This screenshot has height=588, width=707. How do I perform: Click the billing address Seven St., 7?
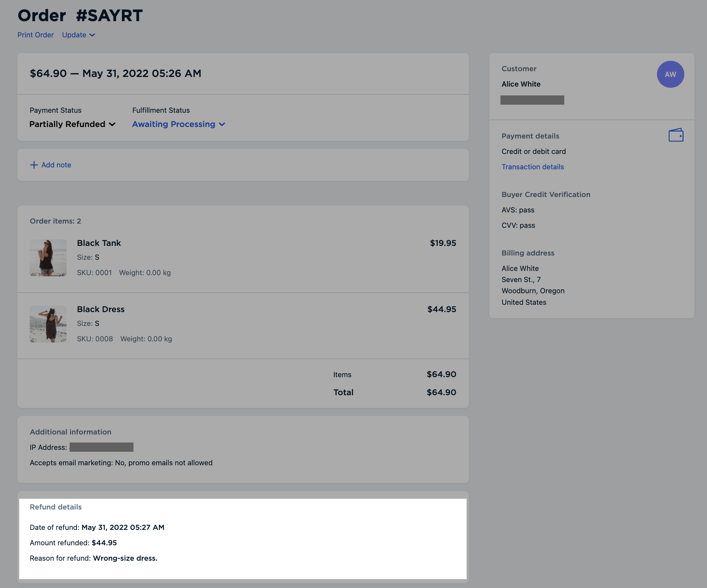tap(521, 279)
